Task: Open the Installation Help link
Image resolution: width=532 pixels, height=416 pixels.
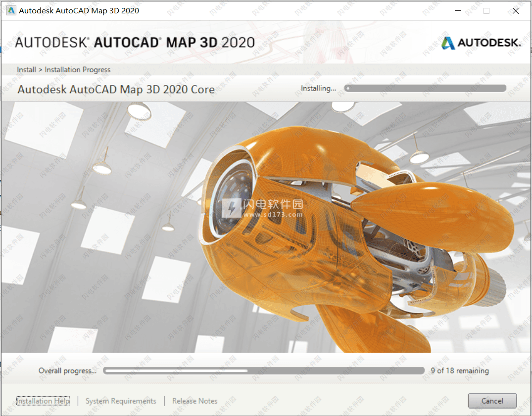Action: (x=43, y=401)
